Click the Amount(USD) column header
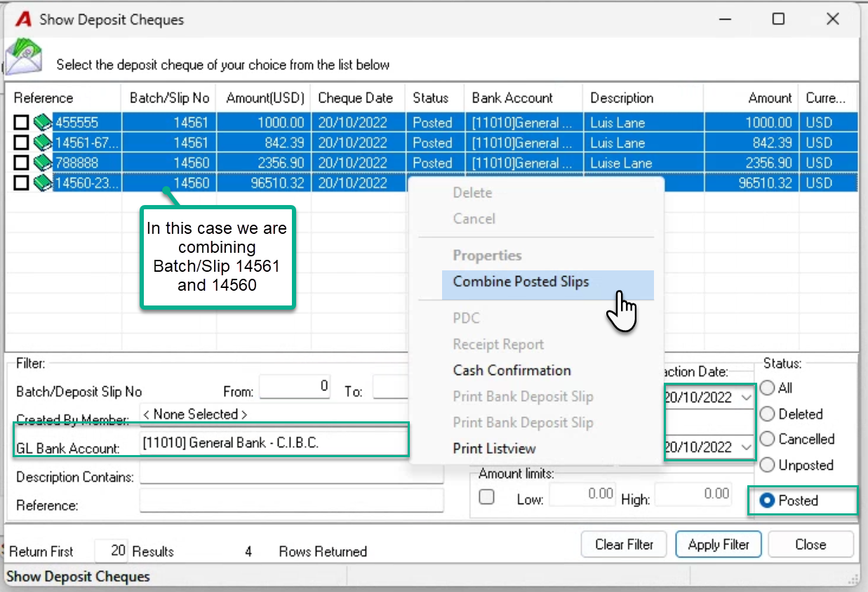868x592 pixels. point(263,98)
